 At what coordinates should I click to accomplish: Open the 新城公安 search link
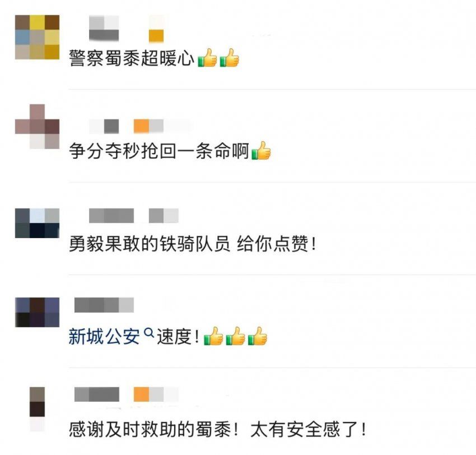[104, 337]
